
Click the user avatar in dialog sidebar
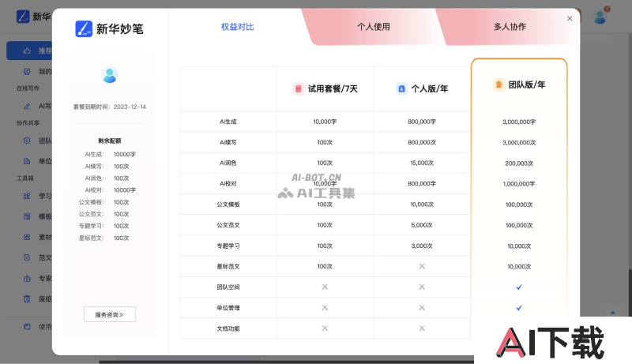(x=110, y=75)
